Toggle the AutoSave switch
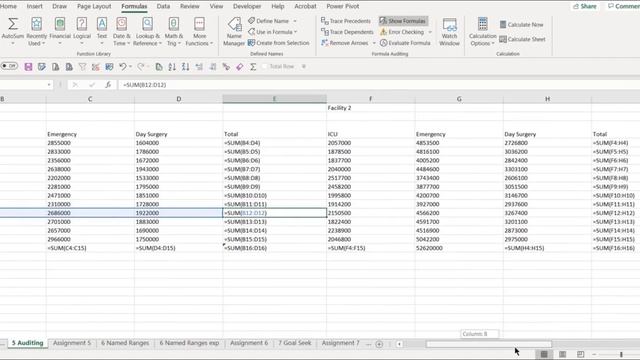This screenshot has height=360, width=640. [x=9, y=66]
